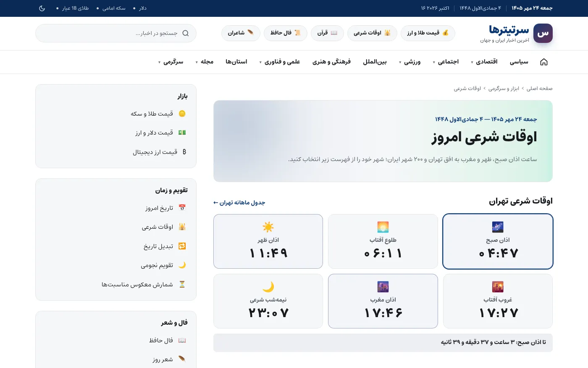Viewport: 588px width, 368px height.
Task: Expand the مجله menu dropdown
Action: pyautogui.click(x=205, y=62)
